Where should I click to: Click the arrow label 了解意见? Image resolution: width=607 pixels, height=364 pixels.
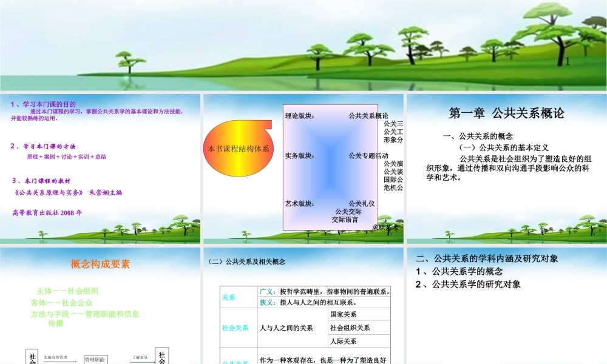pos(140,357)
